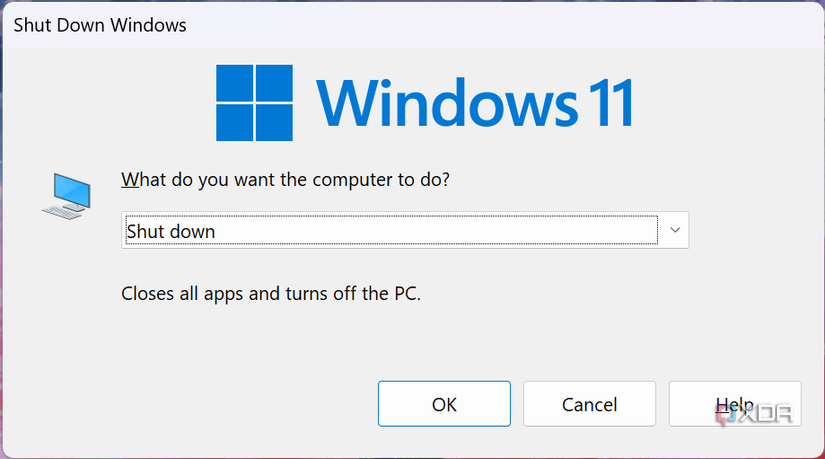The image size is (825, 459).
Task: Click empty space right of the combo box
Action: [x=750, y=231]
